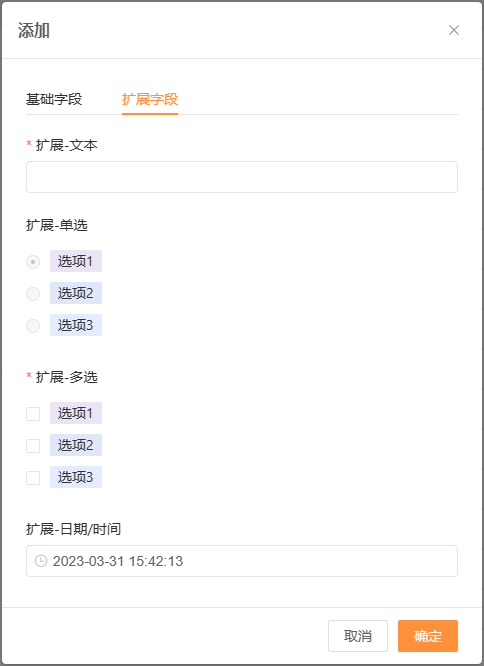This screenshot has height=666, width=484.
Task: Tick the 选项2 checkbox under 扩展-多选
Action: 33,446
